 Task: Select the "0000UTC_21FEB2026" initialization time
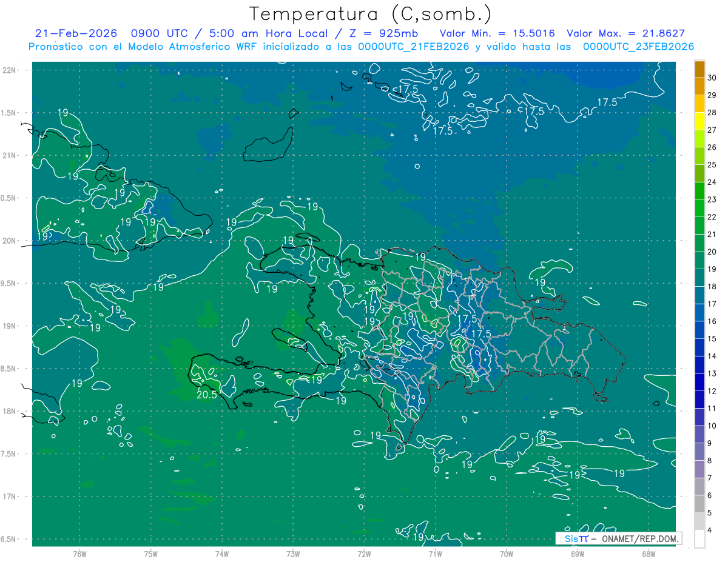(413, 47)
